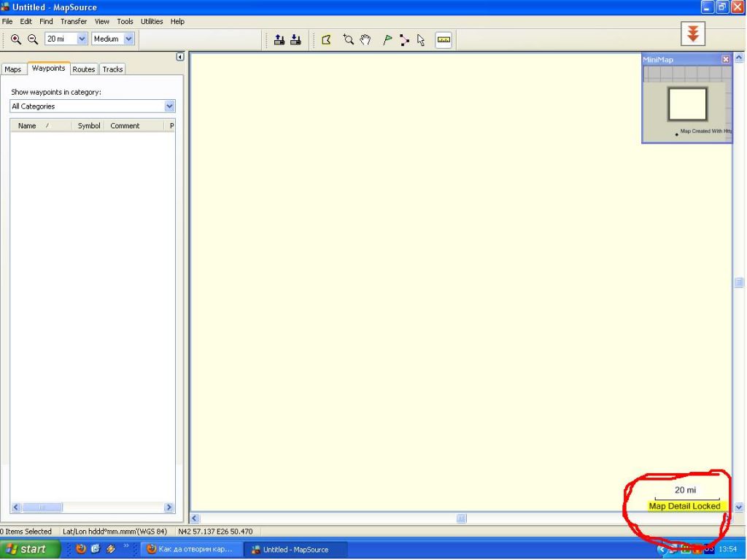Select the Zoom tool in toolbar
Viewport: 747px width, 560px height.
[348, 40]
